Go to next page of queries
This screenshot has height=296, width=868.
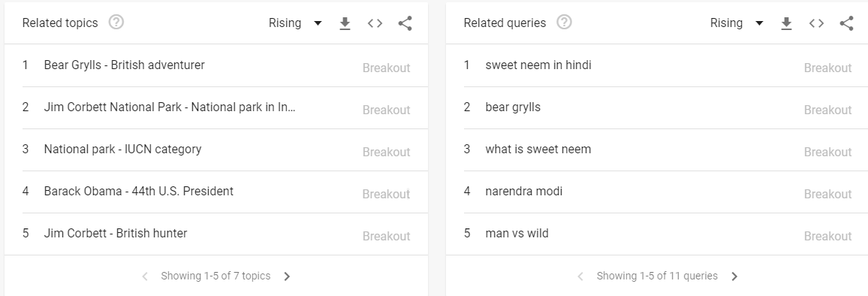734,276
